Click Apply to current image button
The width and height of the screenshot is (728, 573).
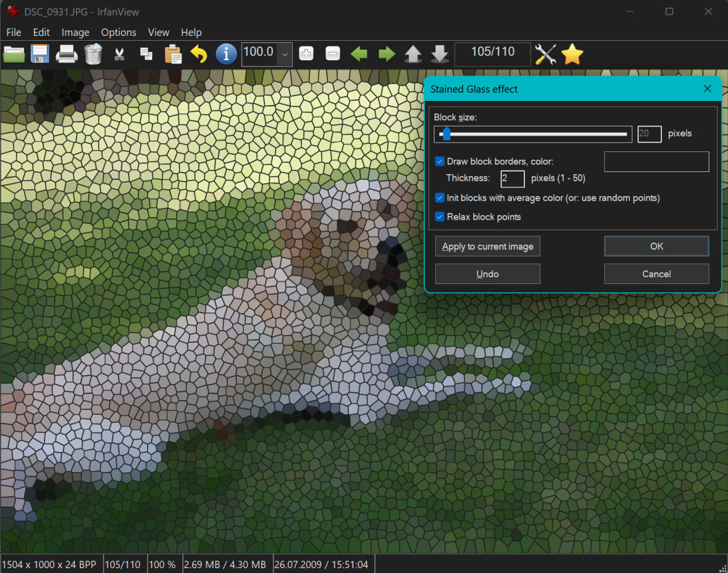tap(488, 247)
